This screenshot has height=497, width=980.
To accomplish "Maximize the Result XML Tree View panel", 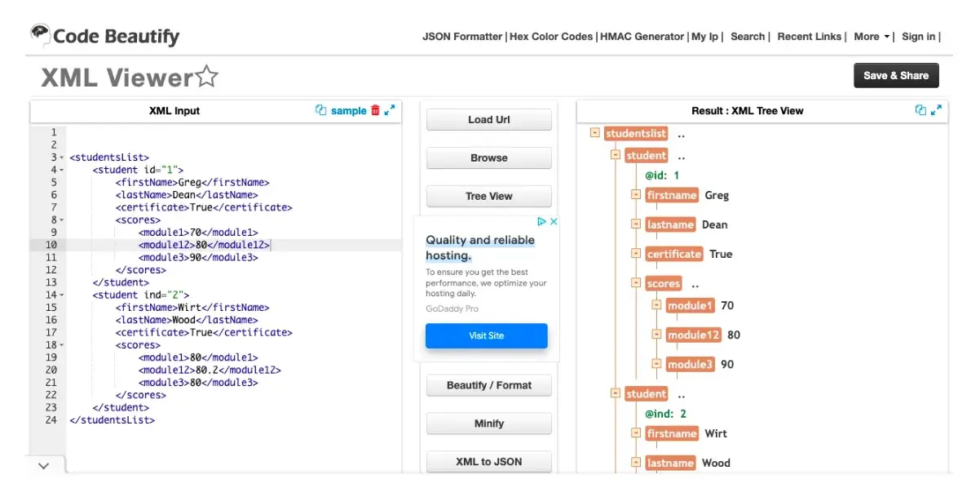I will [x=936, y=110].
